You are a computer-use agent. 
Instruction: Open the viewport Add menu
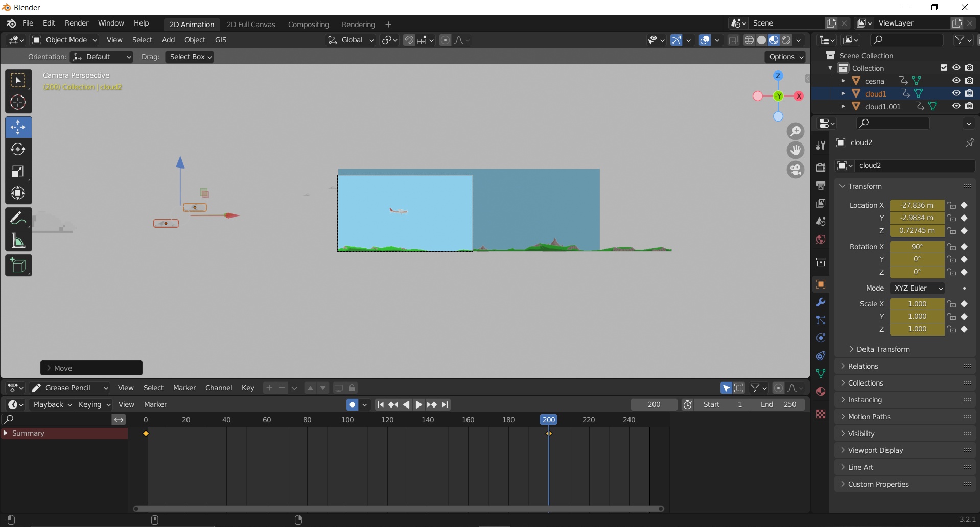click(x=168, y=40)
